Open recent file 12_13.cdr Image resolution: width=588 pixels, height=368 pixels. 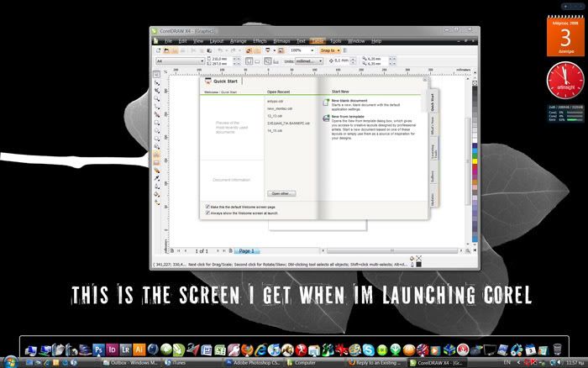[x=275, y=116]
